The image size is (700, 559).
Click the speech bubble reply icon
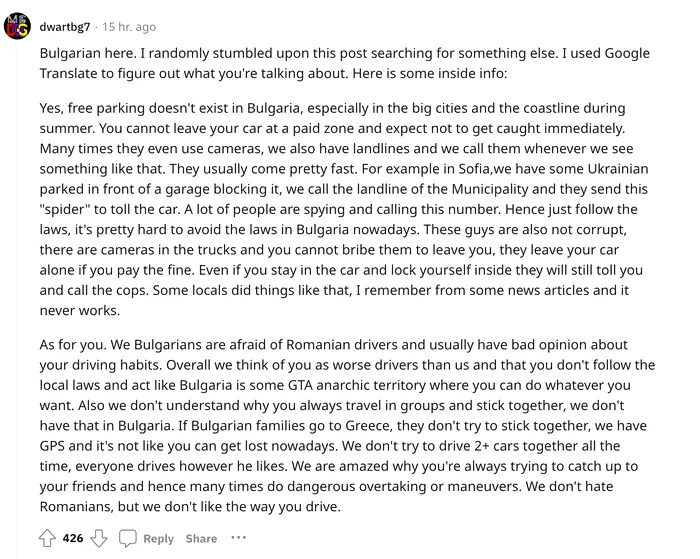point(127,538)
